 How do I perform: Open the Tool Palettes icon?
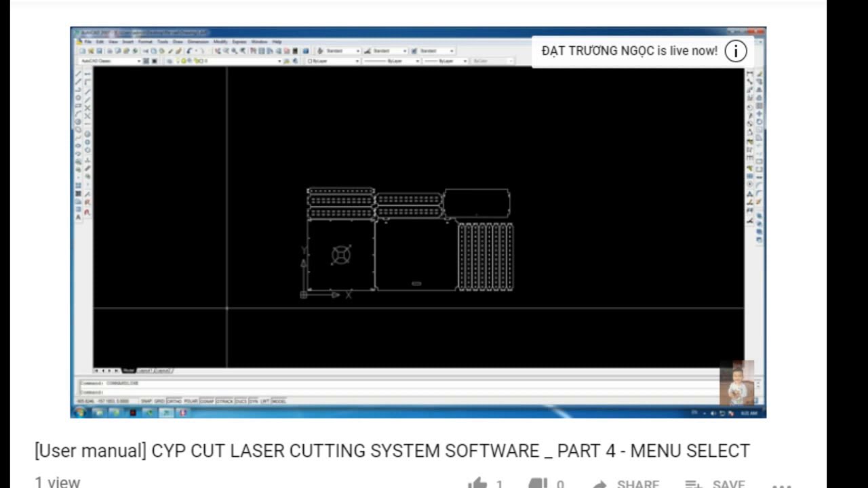[x=270, y=51]
